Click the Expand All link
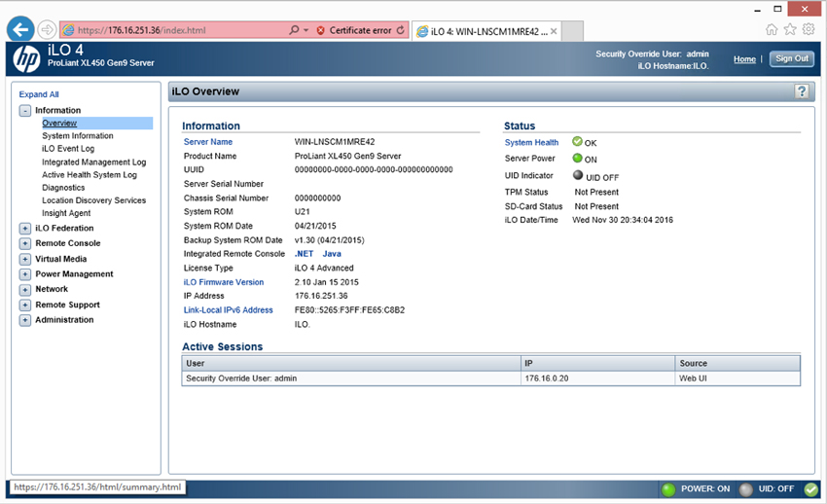Screen dimensions: 827x504 [39, 94]
